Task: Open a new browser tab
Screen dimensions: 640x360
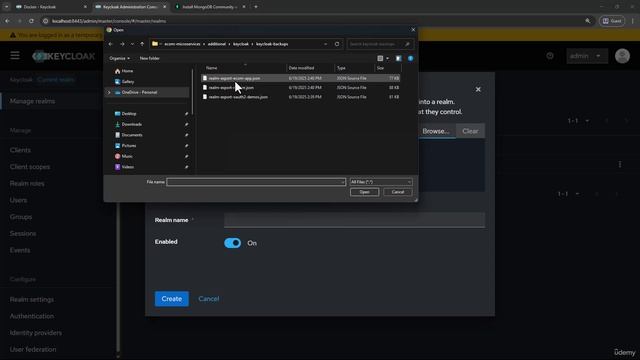Action: click(256, 7)
